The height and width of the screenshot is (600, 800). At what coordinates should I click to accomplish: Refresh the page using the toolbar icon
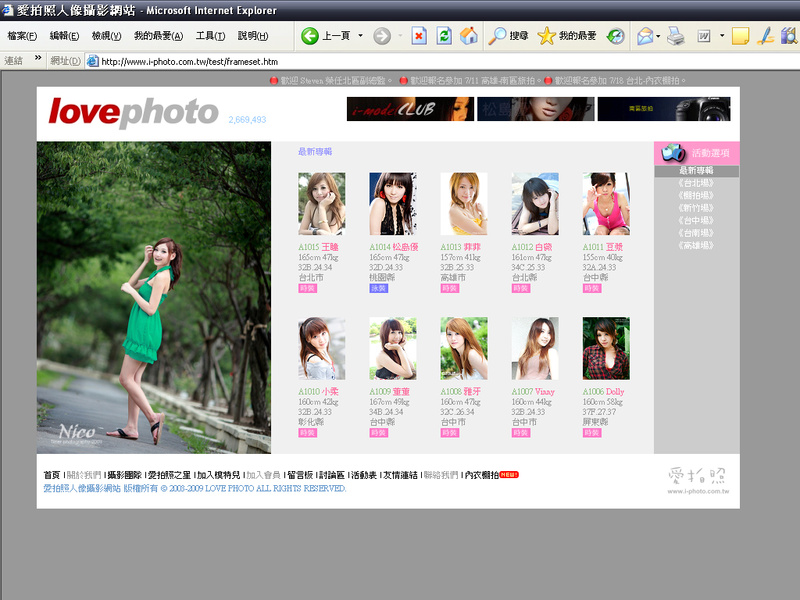[x=444, y=36]
